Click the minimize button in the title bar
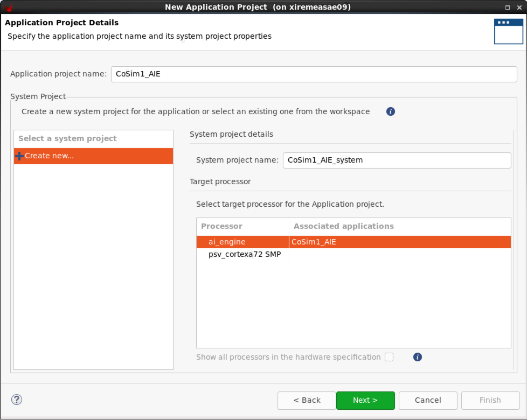Screen dimensions: 527x420 tap(507, 7)
